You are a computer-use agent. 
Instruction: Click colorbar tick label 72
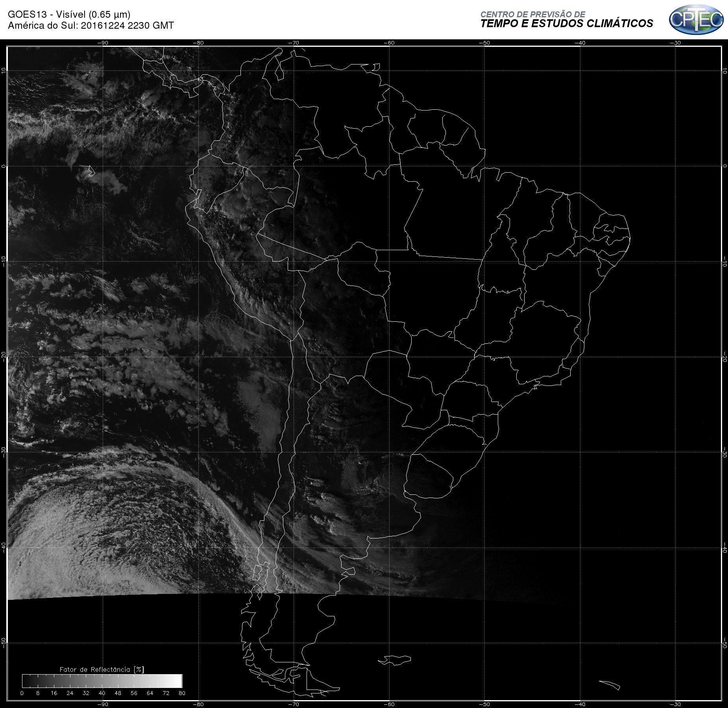pos(166,693)
